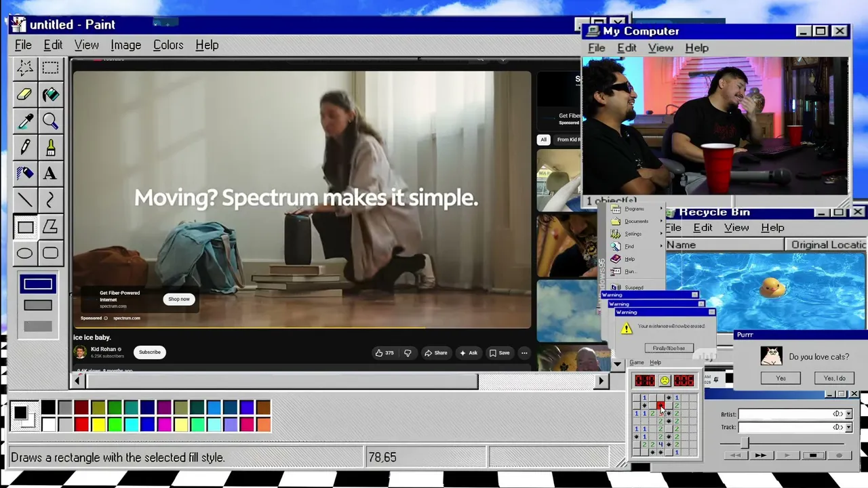
Task: Click the Minesweeper smiley face button
Action: pyautogui.click(x=664, y=381)
